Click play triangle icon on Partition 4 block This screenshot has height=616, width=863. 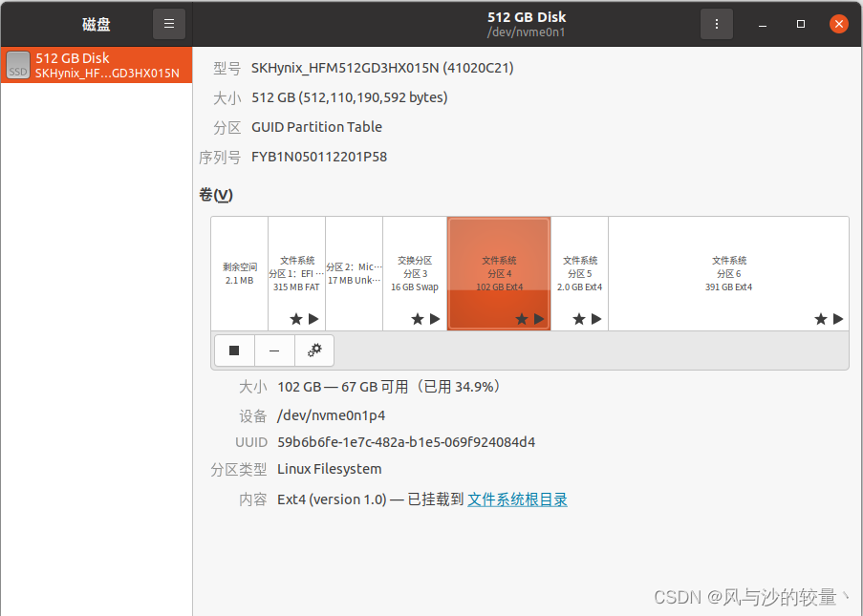pos(539,319)
